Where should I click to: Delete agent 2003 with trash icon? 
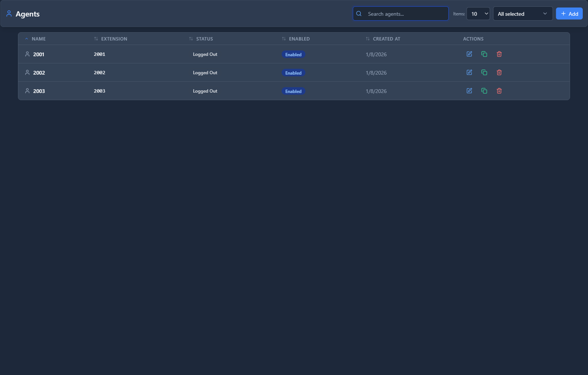tap(499, 91)
